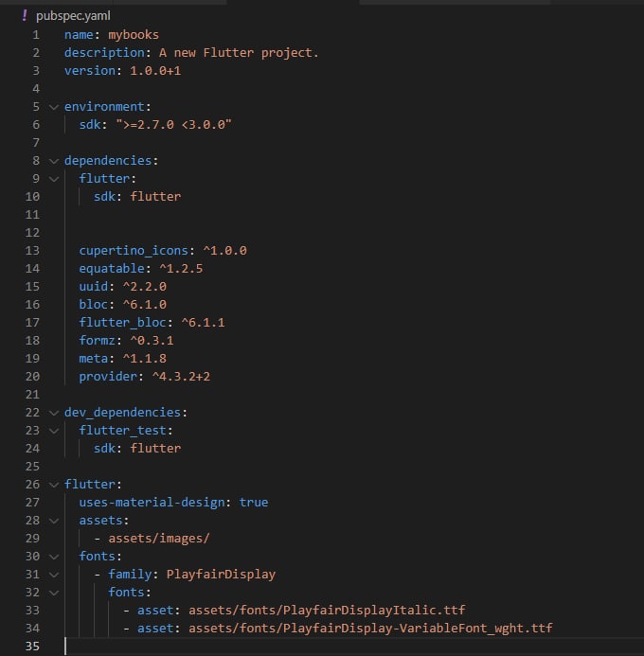This screenshot has width=644, height=656.
Task: Click the 'description' key on line 2
Action: coord(104,53)
